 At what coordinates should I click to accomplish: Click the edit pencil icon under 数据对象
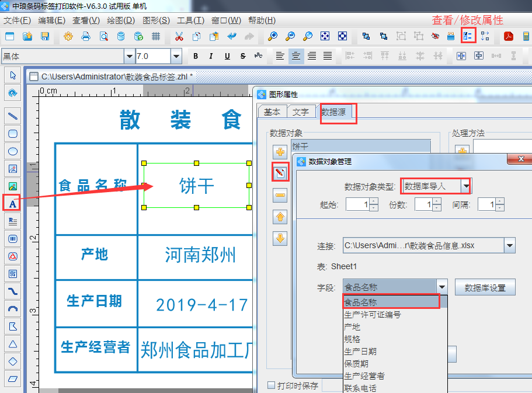tap(281, 173)
